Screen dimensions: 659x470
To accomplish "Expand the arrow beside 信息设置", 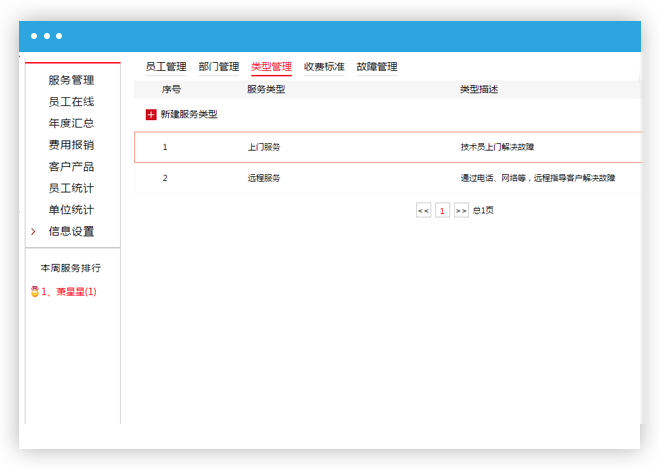I will (33, 231).
